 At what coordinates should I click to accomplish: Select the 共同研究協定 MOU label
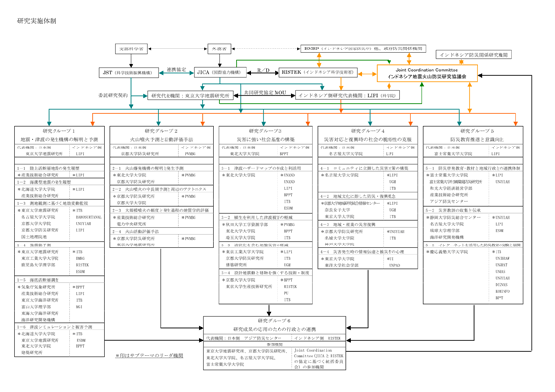(x=266, y=93)
